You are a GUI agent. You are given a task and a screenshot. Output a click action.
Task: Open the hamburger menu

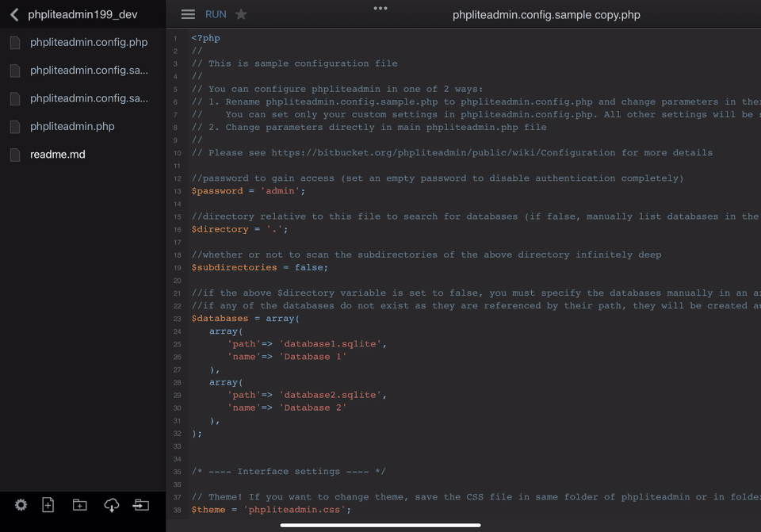188,14
